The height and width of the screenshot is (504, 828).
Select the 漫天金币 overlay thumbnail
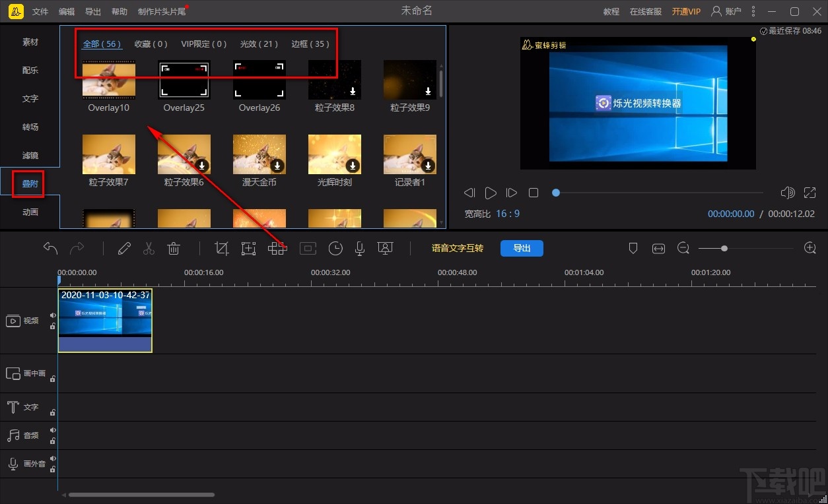(x=259, y=154)
